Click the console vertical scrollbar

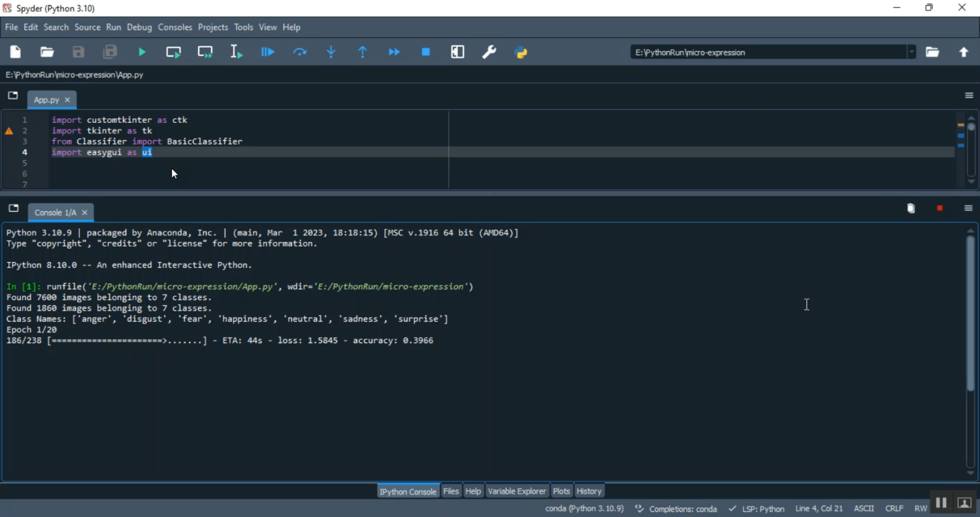tap(970, 314)
